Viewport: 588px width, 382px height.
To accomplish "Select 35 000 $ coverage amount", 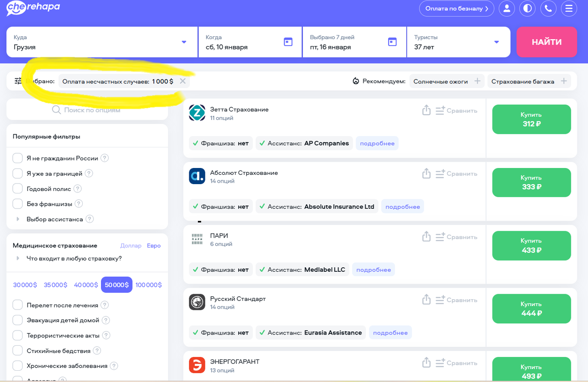I will 55,285.
